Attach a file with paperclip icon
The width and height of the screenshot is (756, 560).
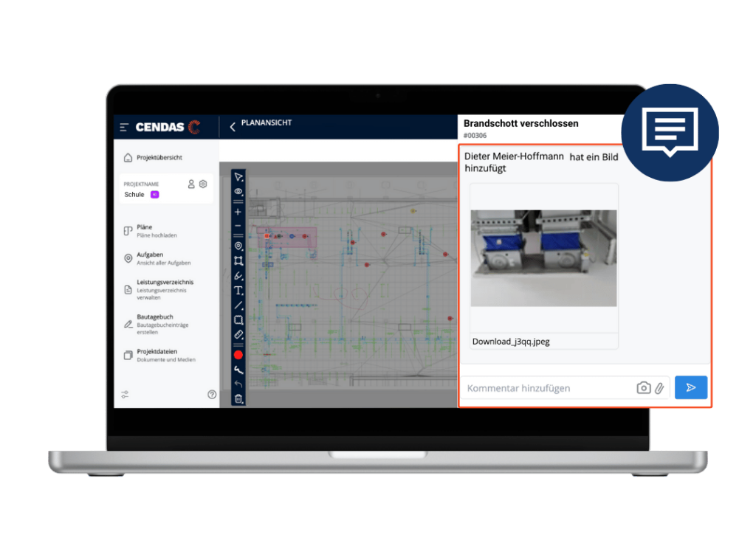tap(659, 388)
